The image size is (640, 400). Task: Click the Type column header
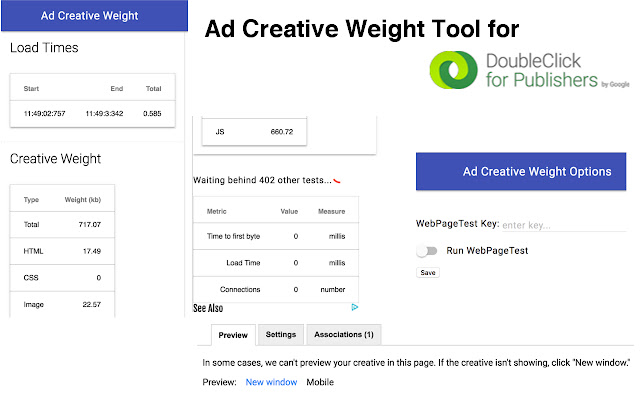[31, 200]
